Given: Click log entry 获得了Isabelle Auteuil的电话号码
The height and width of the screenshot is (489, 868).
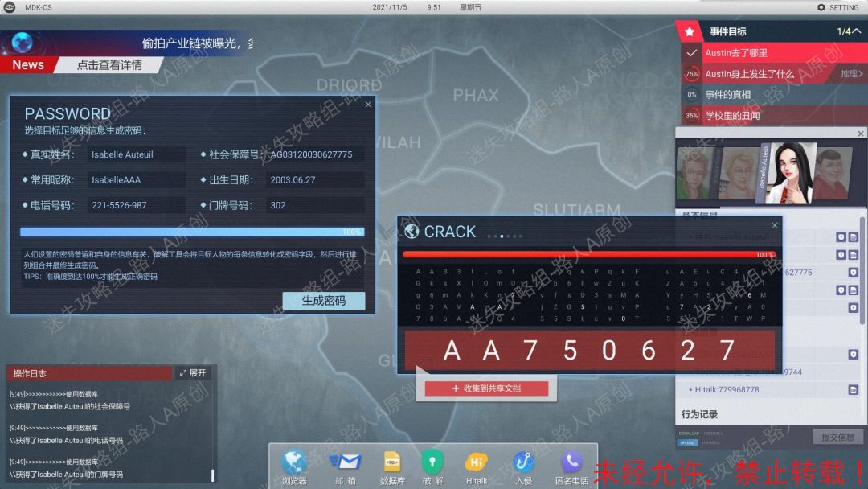Looking at the screenshot, I should pyautogui.click(x=67, y=441).
